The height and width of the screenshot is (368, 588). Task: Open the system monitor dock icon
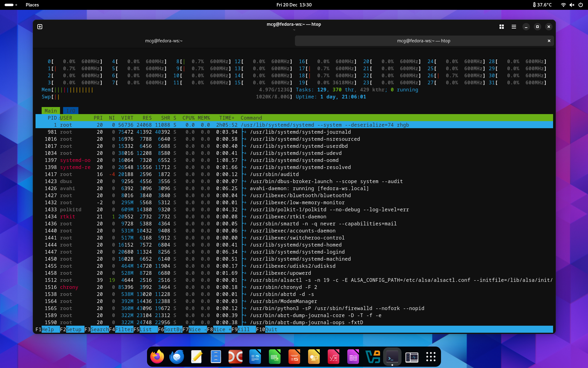(x=412, y=357)
